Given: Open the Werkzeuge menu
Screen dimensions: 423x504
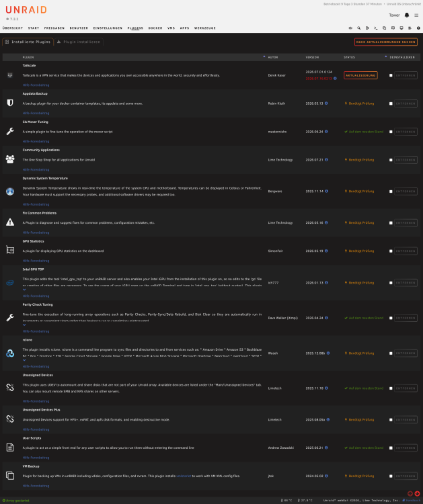Looking at the screenshot, I should pyautogui.click(x=205, y=28).
